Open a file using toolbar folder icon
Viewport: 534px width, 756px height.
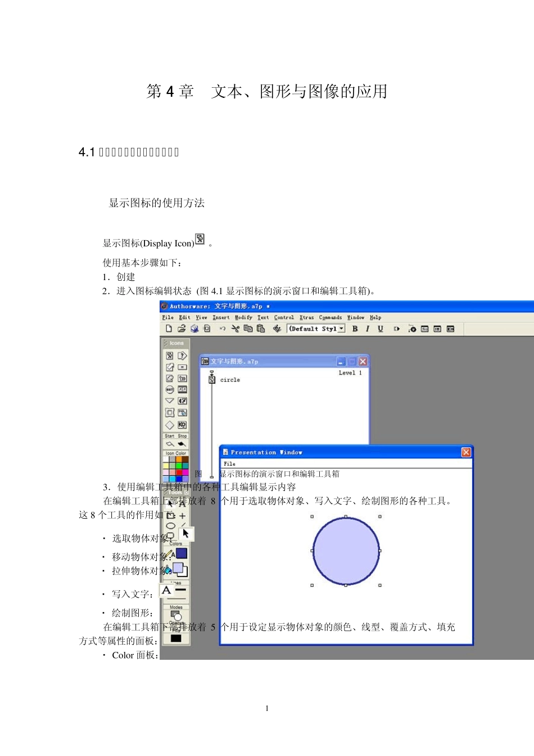tap(182, 328)
